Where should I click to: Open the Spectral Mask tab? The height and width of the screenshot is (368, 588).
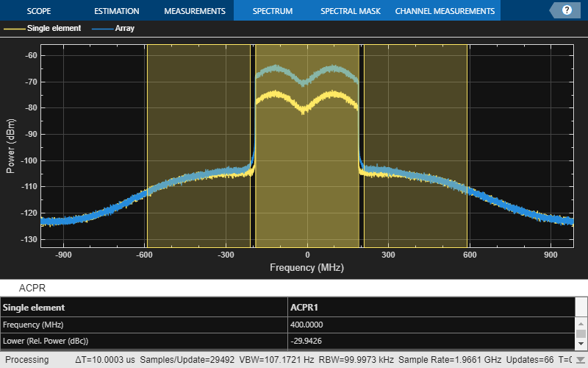[x=349, y=11]
